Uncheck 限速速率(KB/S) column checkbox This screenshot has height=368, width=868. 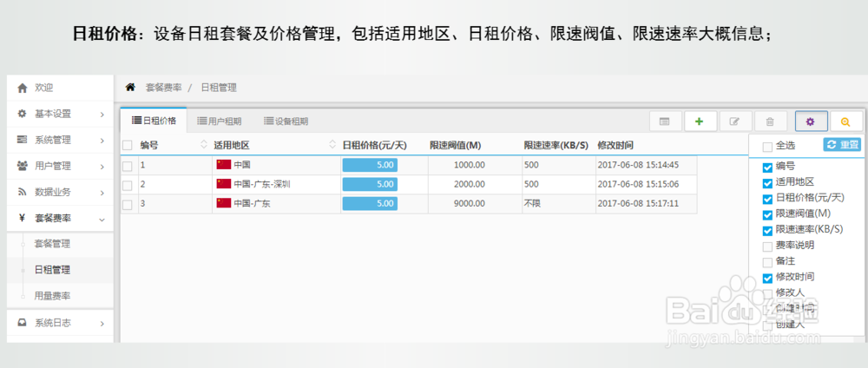point(767,231)
